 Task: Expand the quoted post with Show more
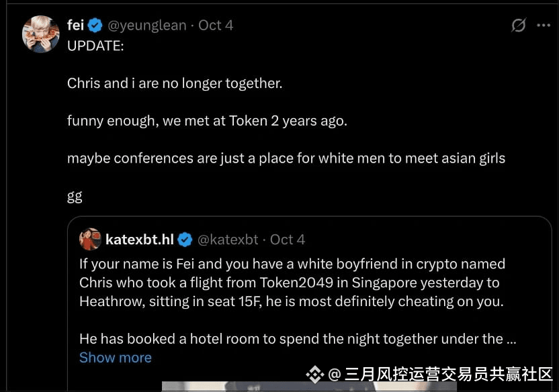tap(116, 358)
